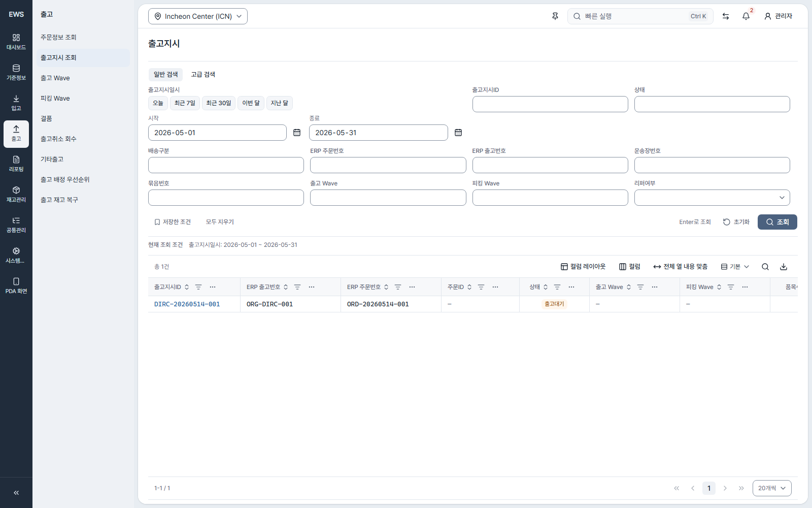
Task: Open 기타출고 menu item
Action: (83, 159)
